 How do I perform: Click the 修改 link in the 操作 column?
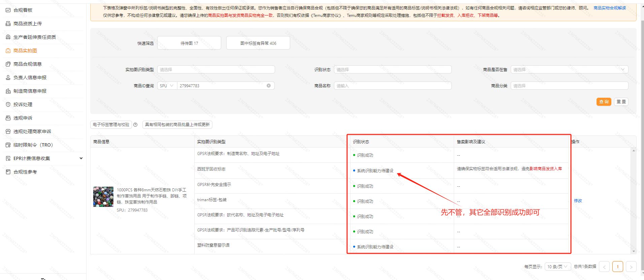578,200
